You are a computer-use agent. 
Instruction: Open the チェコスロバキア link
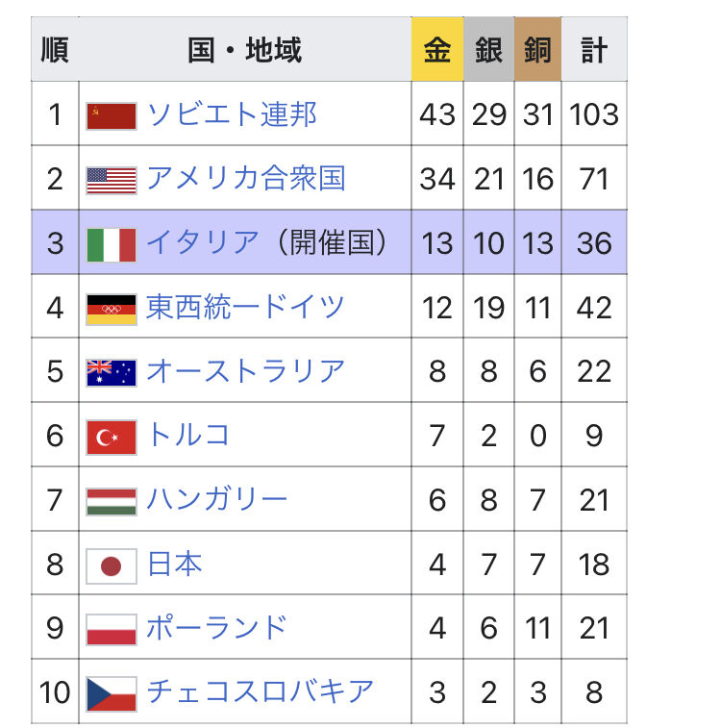260,692
